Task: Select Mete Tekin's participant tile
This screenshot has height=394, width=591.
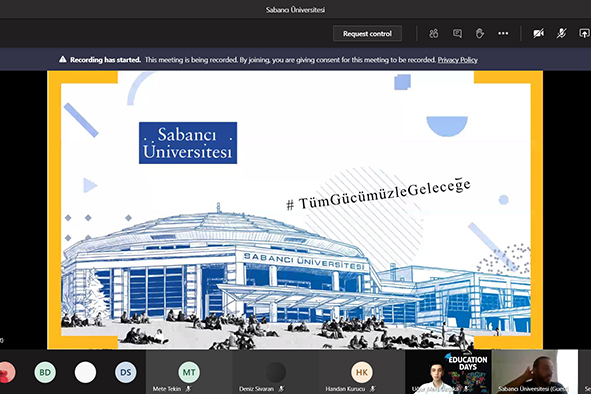Action: (x=189, y=372)
